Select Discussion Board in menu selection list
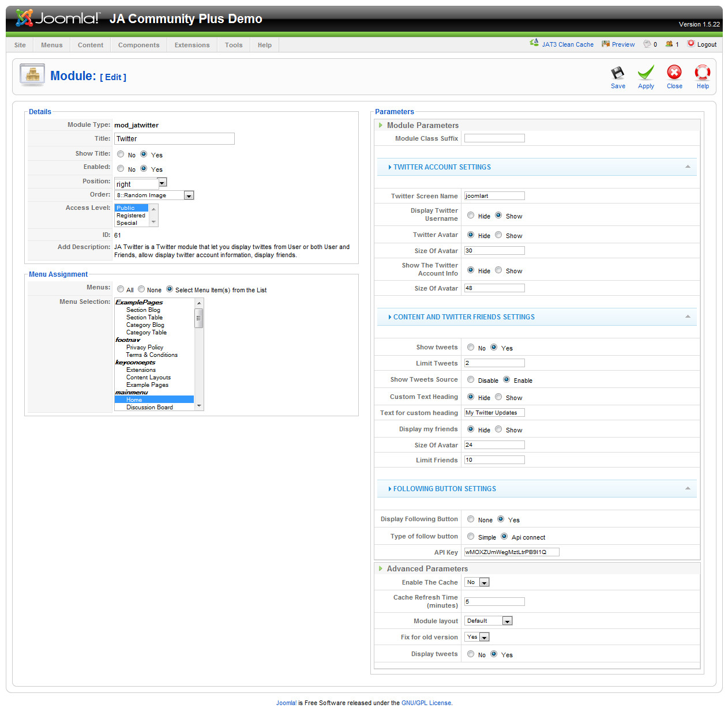This screenshot has width=728, height=712. tap(149, 407)
